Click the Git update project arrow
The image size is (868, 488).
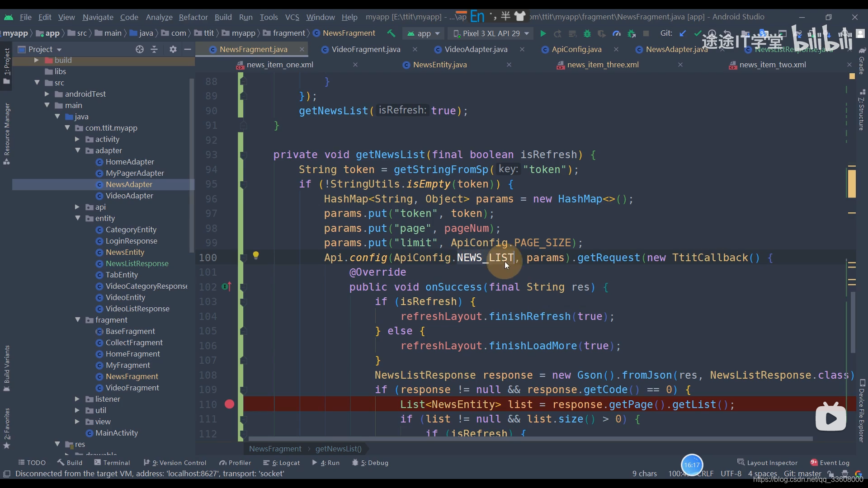(x=683, y=33)
